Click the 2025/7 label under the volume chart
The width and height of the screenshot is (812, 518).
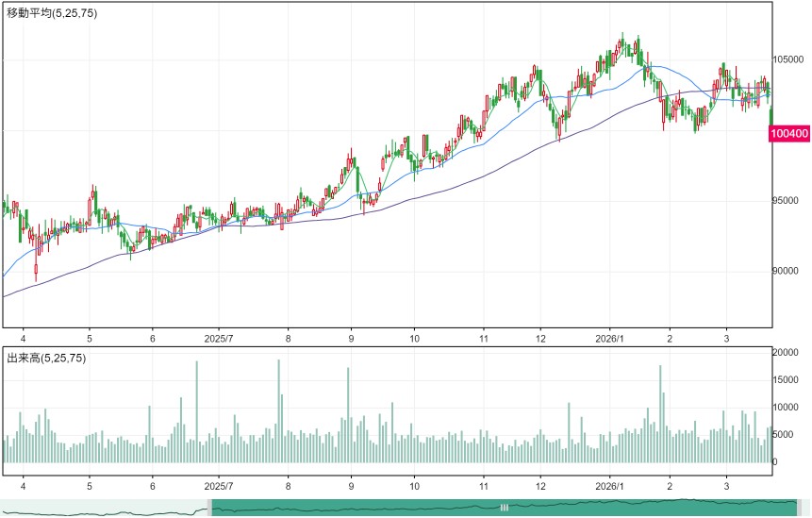pos(219,486)
